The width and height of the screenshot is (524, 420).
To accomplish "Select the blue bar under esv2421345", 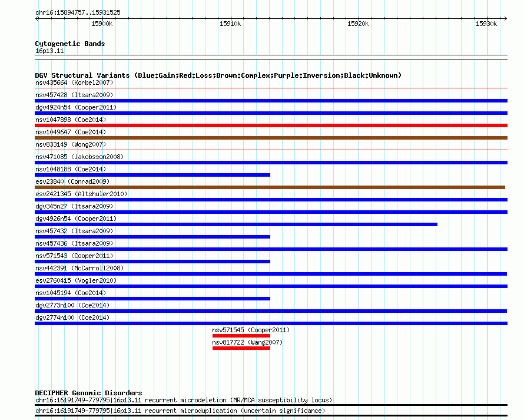I will click(271, 200).
